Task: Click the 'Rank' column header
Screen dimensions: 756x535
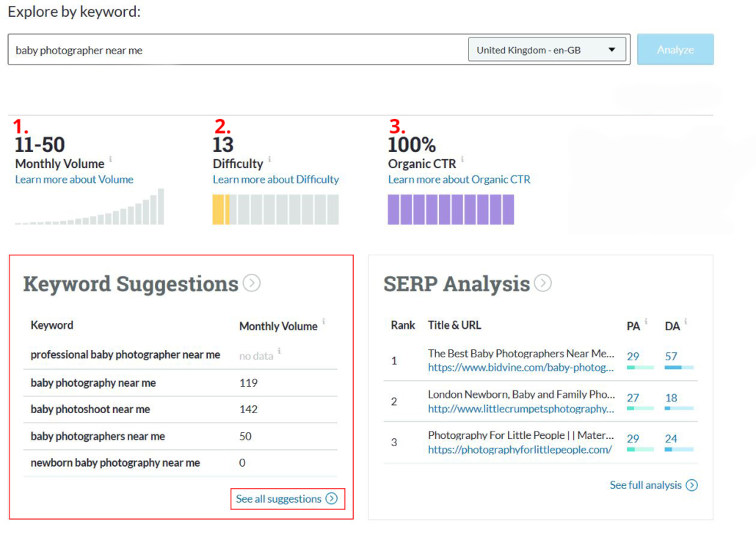Action: [403, 325]
